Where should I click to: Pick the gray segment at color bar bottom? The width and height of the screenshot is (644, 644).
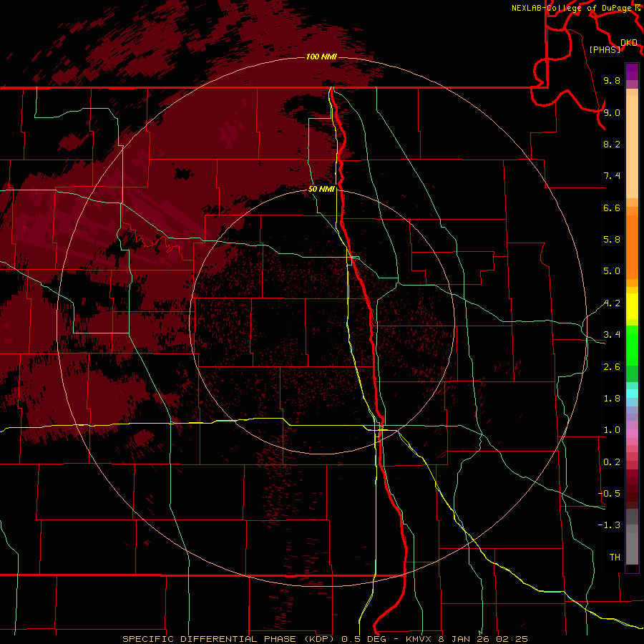pyautogui.click(x=632, y=548)
